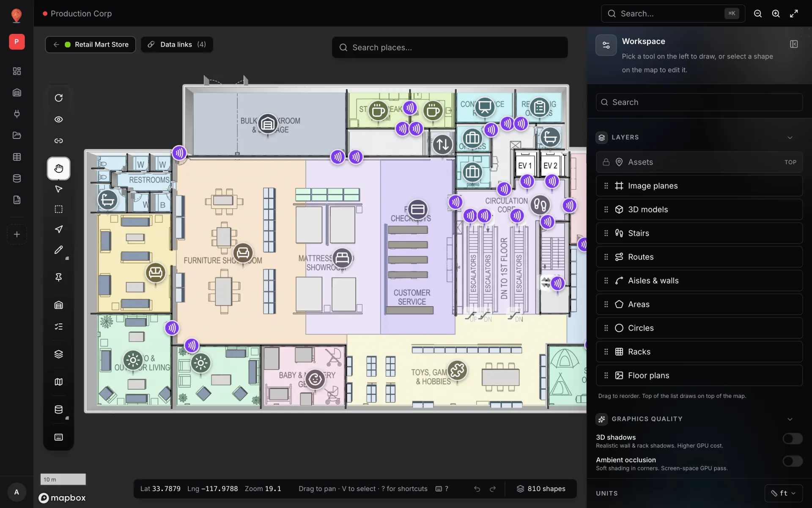Click the Search places field
This screenshot has width=812, height=508.
pyautogui.click(x=450, y=47)
